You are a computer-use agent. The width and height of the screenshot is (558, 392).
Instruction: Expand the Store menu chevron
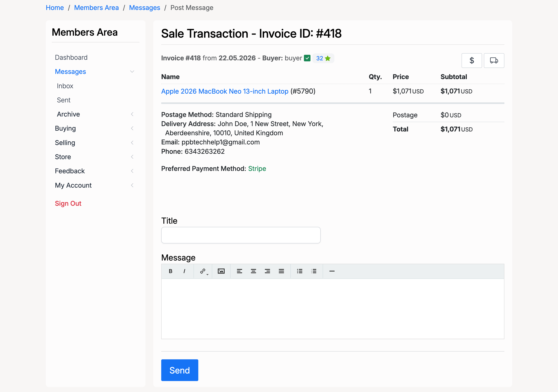132,157
